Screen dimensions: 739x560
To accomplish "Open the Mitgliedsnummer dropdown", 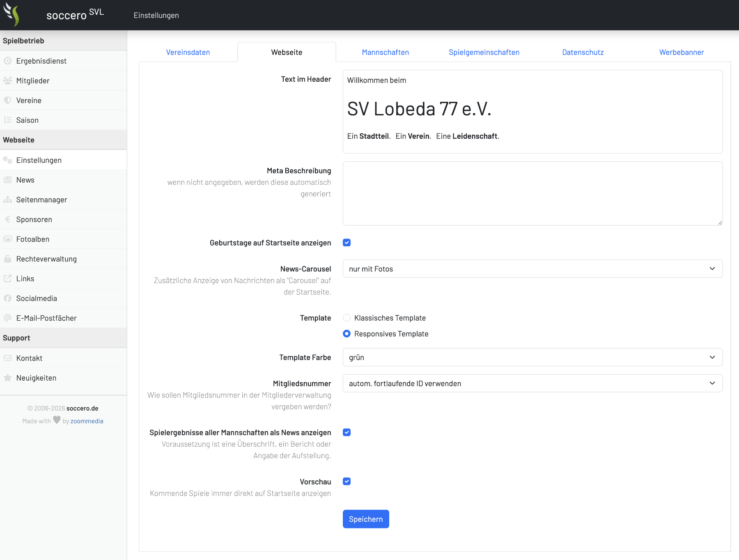I will coord(532,383).
